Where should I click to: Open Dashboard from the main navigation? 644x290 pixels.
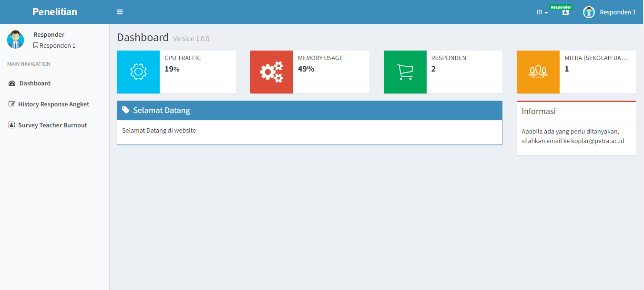[x=35, y=83]
